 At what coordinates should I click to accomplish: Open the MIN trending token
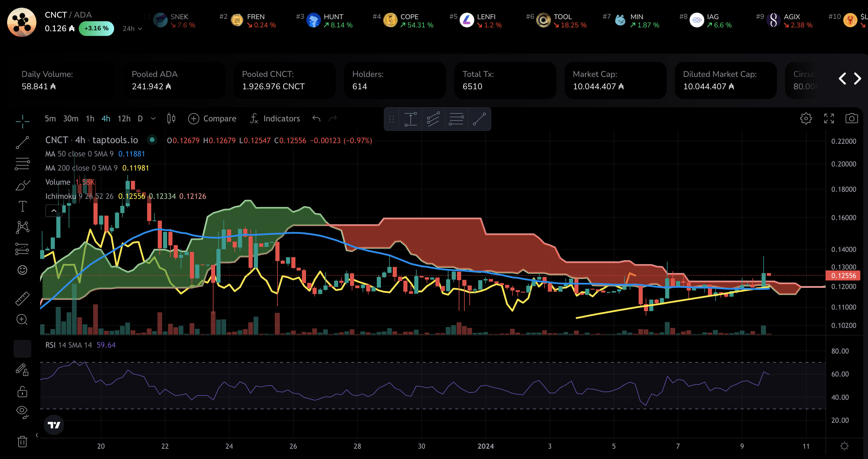pyautogui.click(x=637, y=21)
